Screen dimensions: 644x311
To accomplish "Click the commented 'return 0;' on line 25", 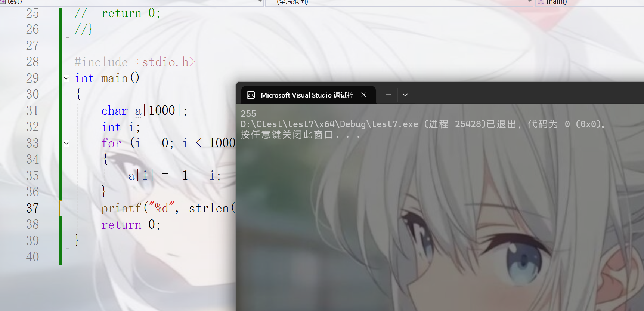I will (131, 13).
